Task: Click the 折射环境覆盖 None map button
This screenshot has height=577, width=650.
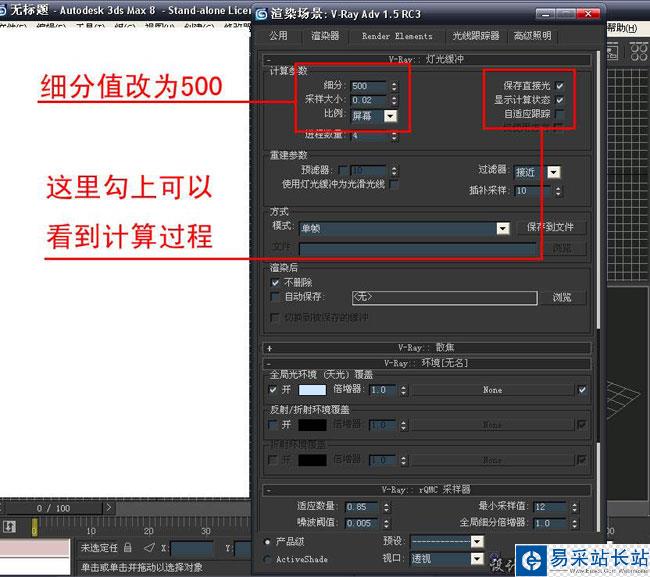Action: (492, 460)
